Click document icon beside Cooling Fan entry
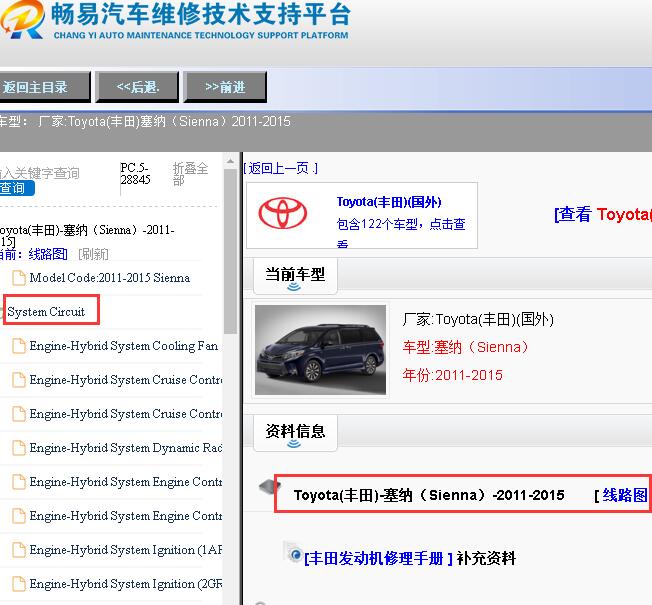Viewport: 652px width, 605px height. [x=19, y=346]
